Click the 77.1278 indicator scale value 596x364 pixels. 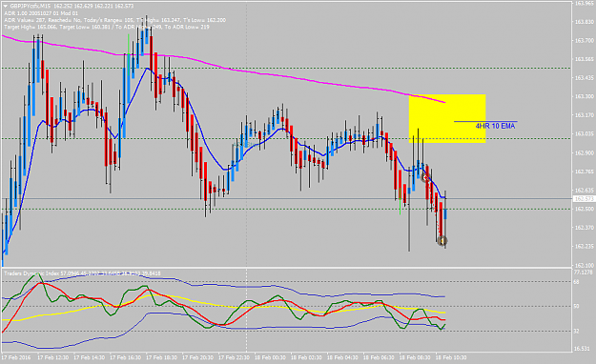tap(584, 273)
